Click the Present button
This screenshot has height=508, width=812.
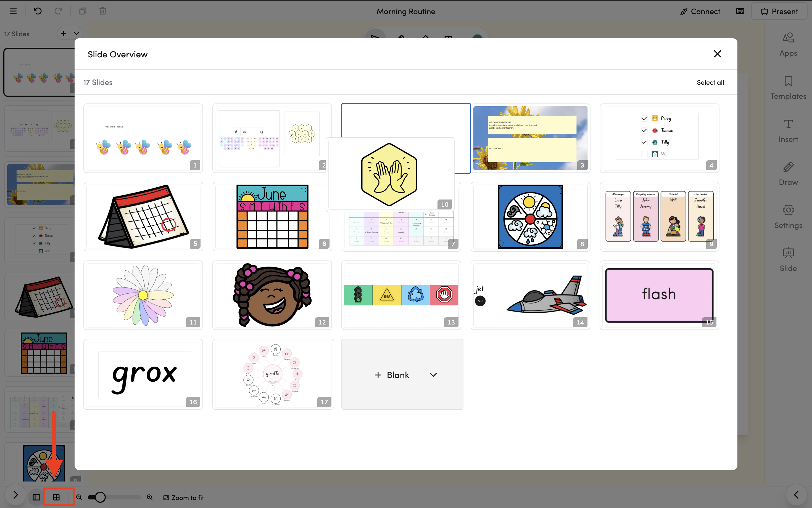[779, 11]
